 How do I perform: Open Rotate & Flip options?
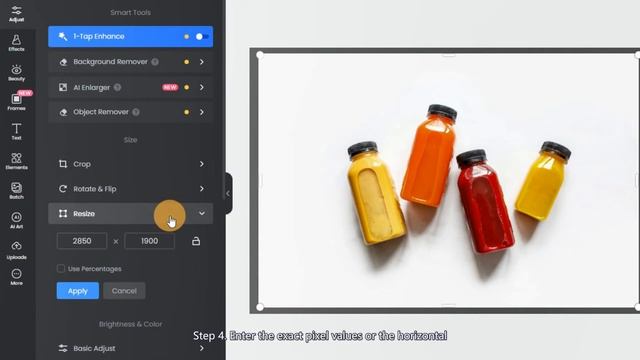(x=130, y=189)
